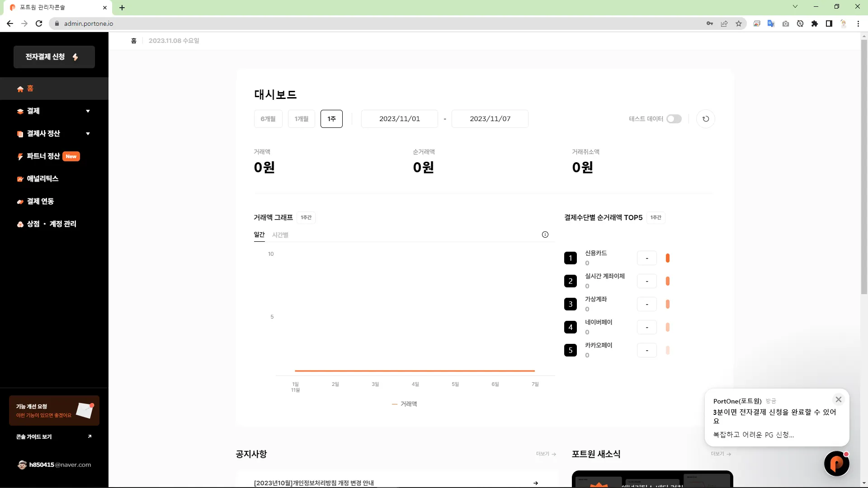This screenshot has width=868, height=488.
Task: Click the 전자결제 신청 button
Action: (x=54, y=57)
